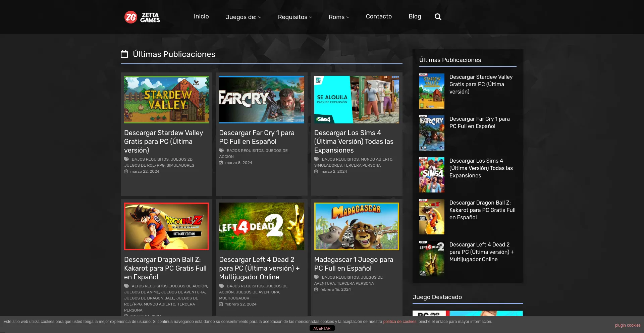Open the Contacto page
Viewport: 644px width, 333px height.
(x=379, y=16)
